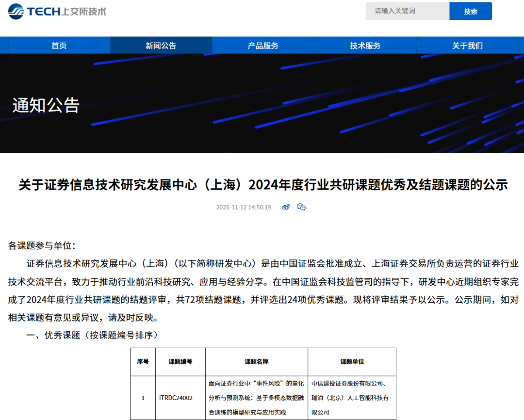Open the 首页 navigation menu item
The image size is (524, 420).
click(x=58, y=45)
